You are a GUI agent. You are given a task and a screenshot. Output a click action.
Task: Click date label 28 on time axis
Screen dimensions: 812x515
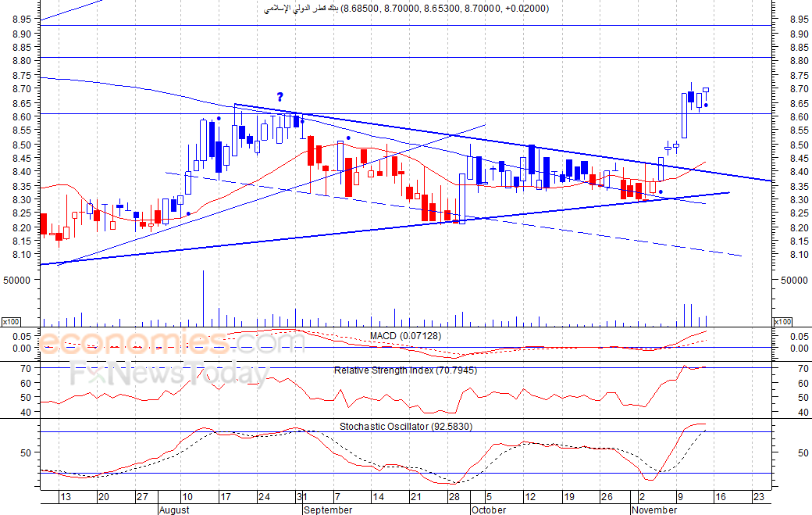click(x=454, y=497)
